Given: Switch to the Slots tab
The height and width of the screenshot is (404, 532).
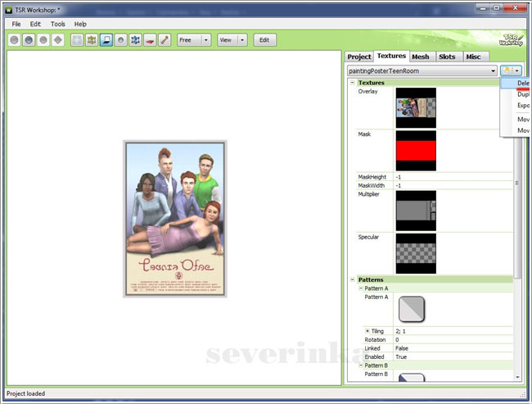Looking at the screenshot, I should pos(446,57).
